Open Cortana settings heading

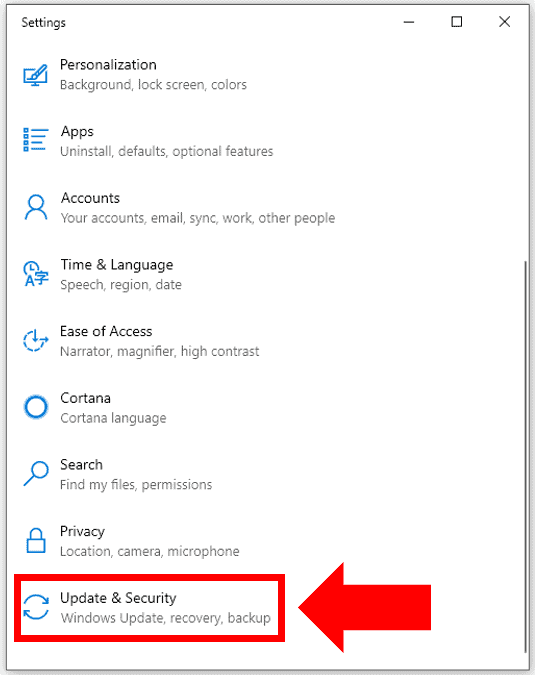pos(86,398)
